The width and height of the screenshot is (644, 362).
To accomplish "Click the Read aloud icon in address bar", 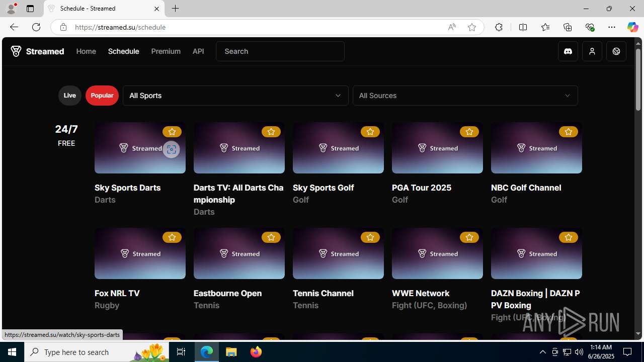I will point(452,27).
